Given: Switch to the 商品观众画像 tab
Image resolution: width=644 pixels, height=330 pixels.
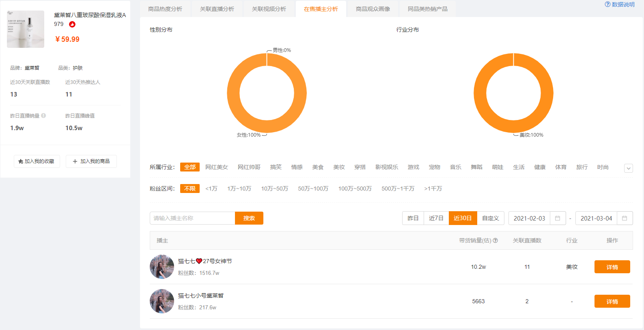Looking at the screenshot, I should pyautogui.click(x=373, y=9).
